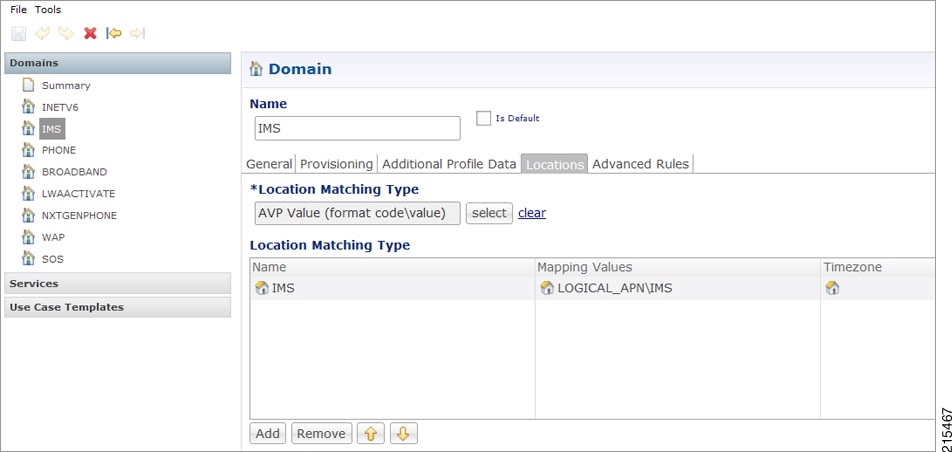This screenshot has width=952, height=452.
Task: Click the house icon beside BROADBAND
Action: (x=28, y=171)
